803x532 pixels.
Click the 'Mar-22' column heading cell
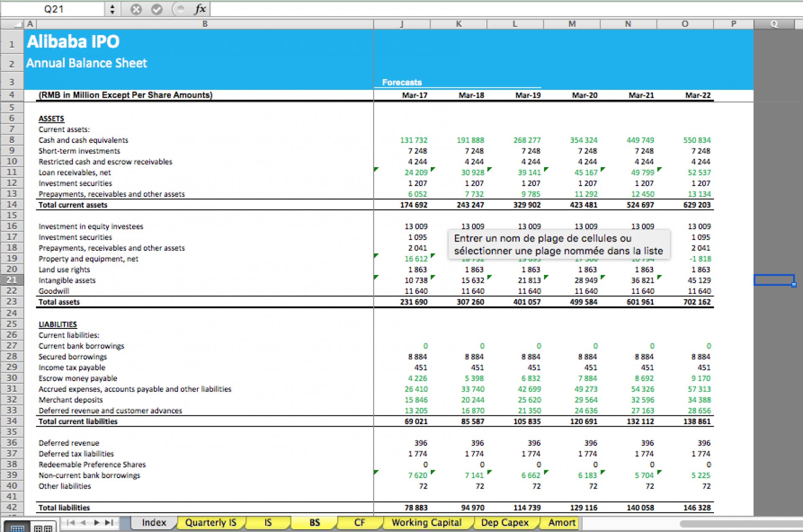pos(698,95)
